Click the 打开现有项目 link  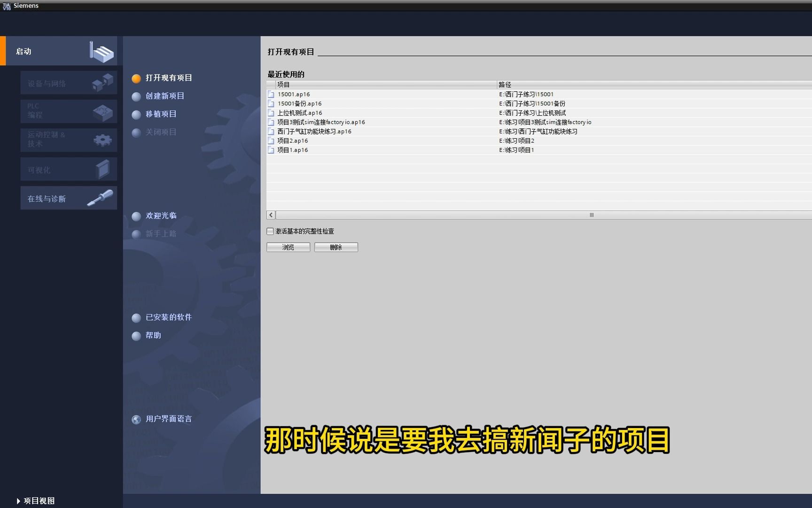(x=169, y=78)
